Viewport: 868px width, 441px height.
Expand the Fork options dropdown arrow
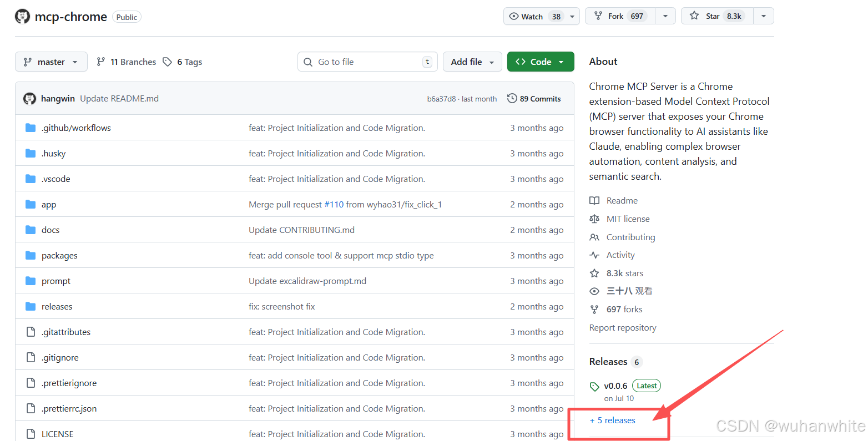(x=665, y=16)
